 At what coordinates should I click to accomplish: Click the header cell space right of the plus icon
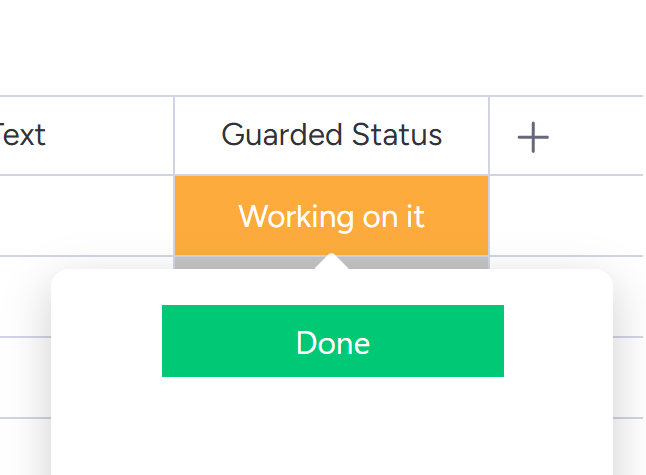(600, 137)
